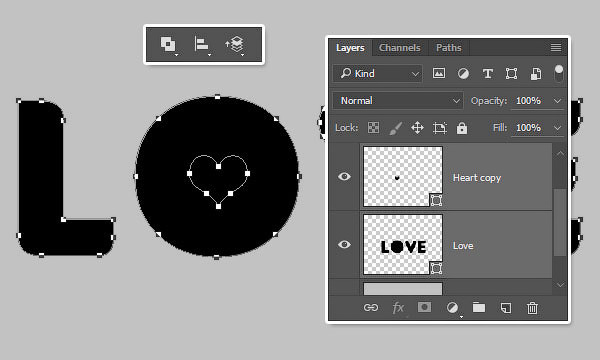Open the Path arrangement icon

[x=236, y=44]
